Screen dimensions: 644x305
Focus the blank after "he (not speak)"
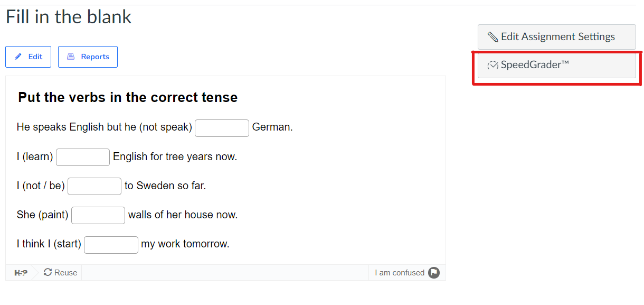(x=222, y=128)
